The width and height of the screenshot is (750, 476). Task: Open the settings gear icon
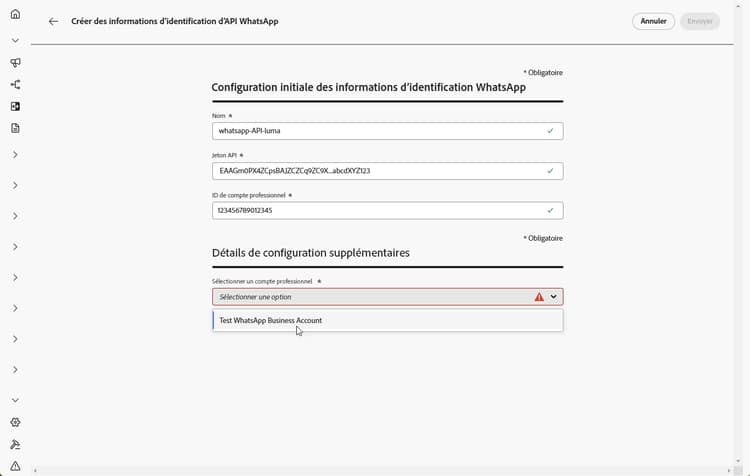[x=15, y=423]
